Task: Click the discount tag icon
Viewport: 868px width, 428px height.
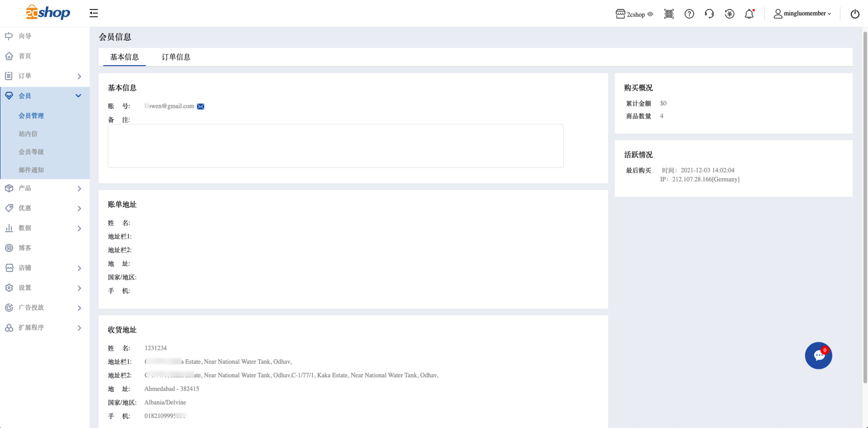Action: [9, 208]
